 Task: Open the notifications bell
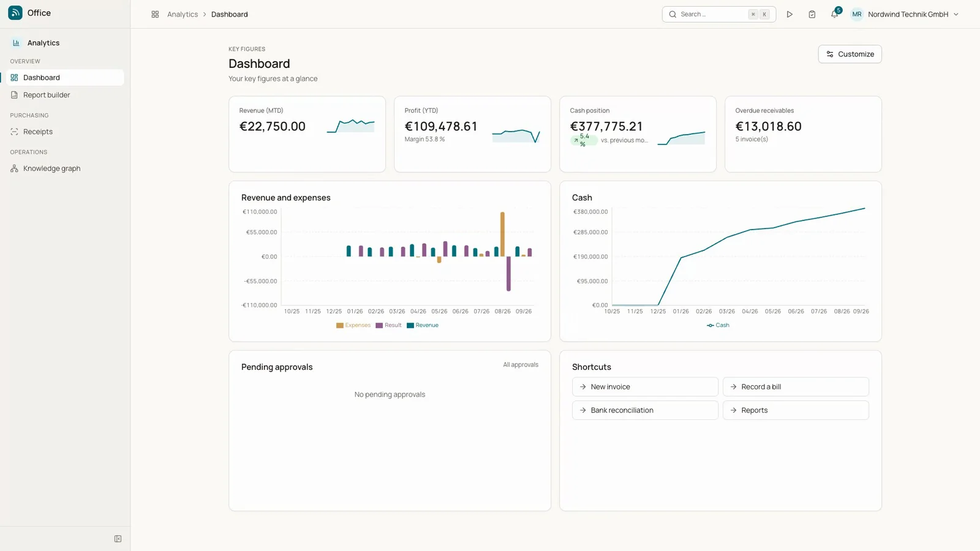pyautogui.click(x=834, y=14)
